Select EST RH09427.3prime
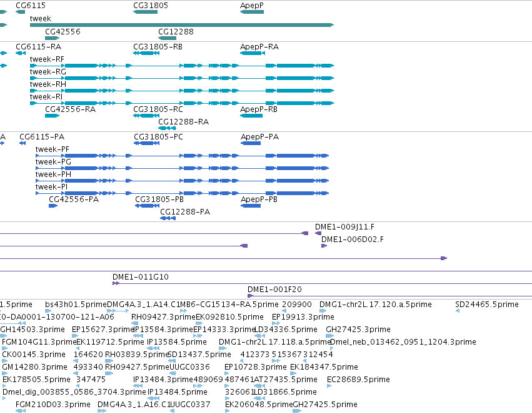The image size is (532, 414). point(134,323)
